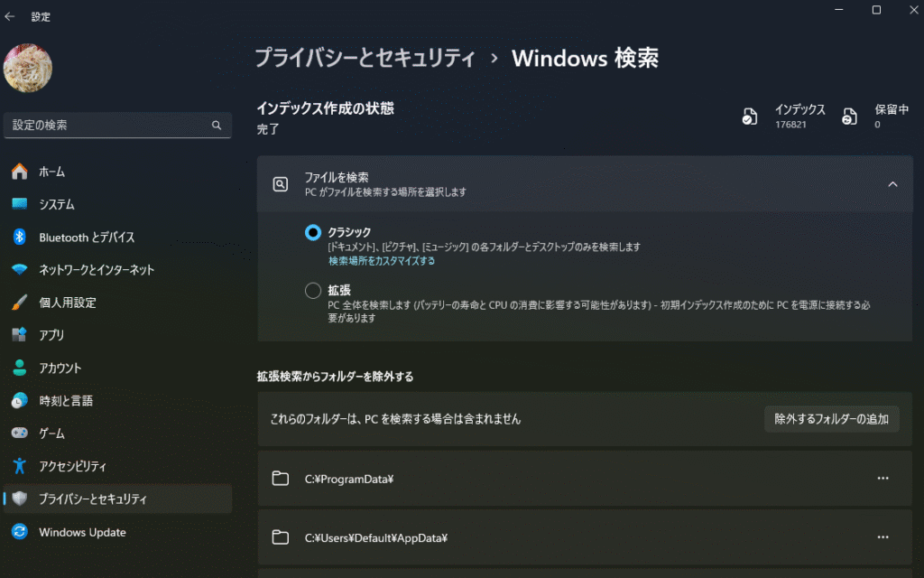Click the 保留中 pending document icon

click(x=849, y=117)
